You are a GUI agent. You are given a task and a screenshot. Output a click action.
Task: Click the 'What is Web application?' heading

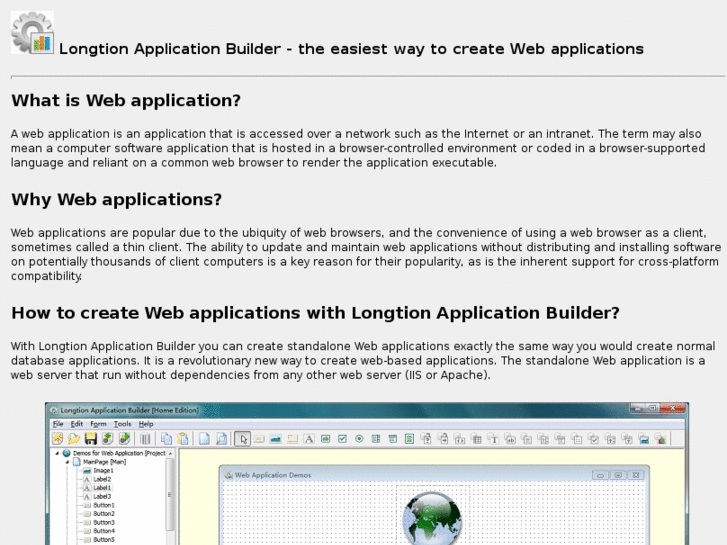tap(126, 100)
